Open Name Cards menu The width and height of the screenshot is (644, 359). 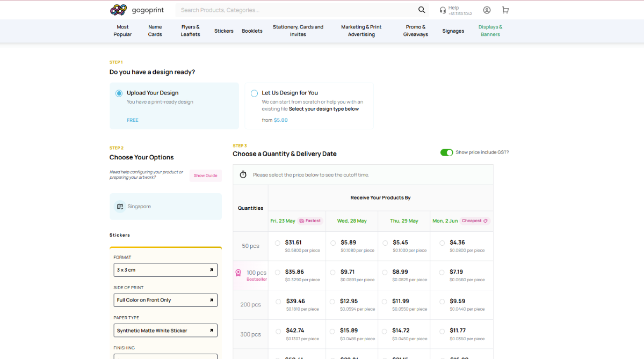(155, 31)
